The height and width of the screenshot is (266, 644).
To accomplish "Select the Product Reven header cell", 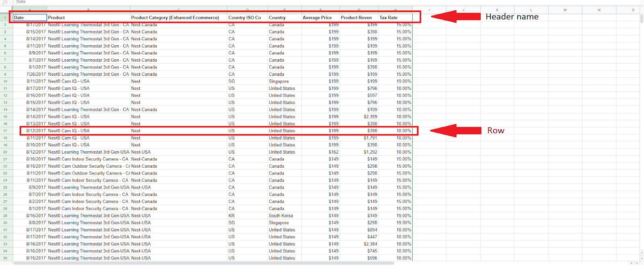I will [x=359, y=18].
